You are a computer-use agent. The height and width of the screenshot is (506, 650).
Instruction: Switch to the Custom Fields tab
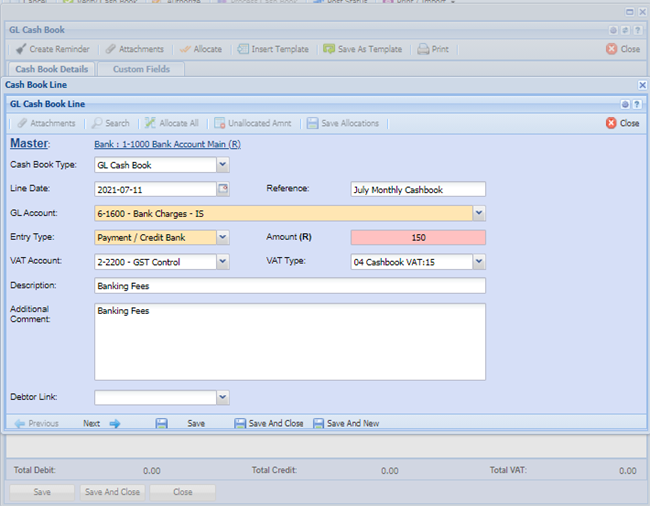(140, 69)
